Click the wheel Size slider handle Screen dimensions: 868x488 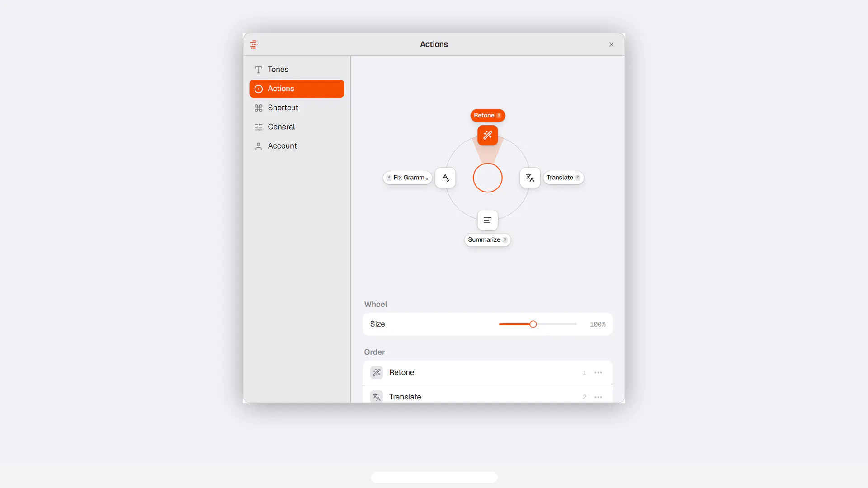coord(533,324)
